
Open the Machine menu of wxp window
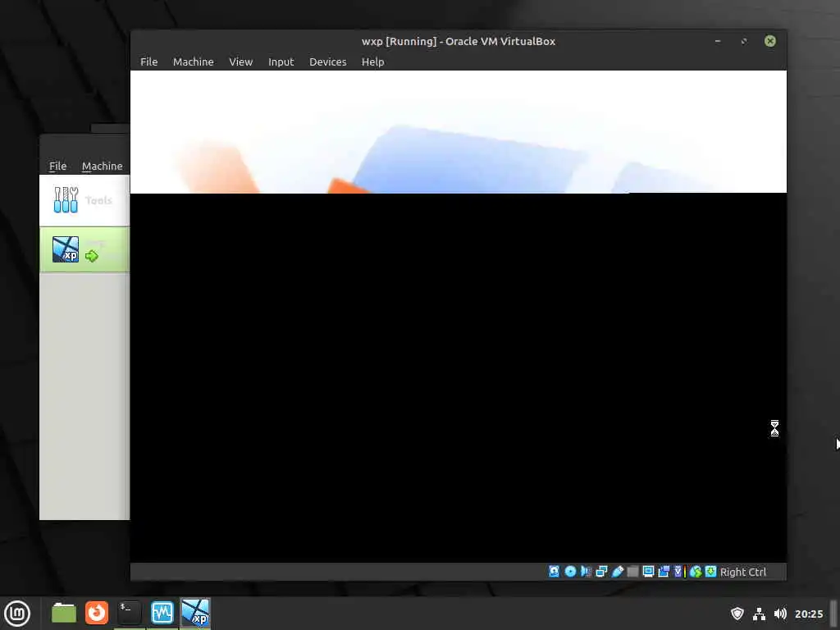pos(194,62)
